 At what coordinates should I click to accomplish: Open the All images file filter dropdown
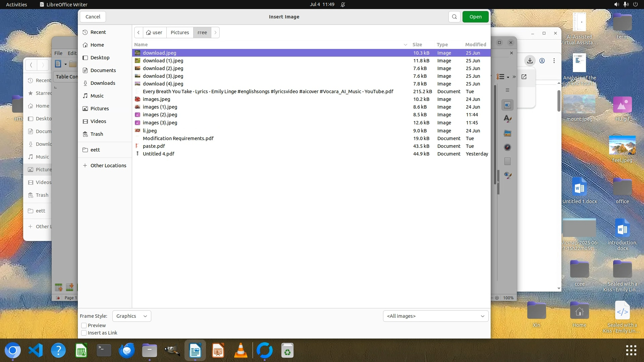(435, 316)
